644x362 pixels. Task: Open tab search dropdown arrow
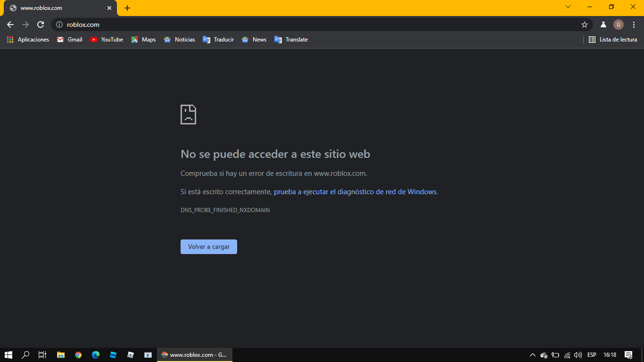(x=568, y=7)
